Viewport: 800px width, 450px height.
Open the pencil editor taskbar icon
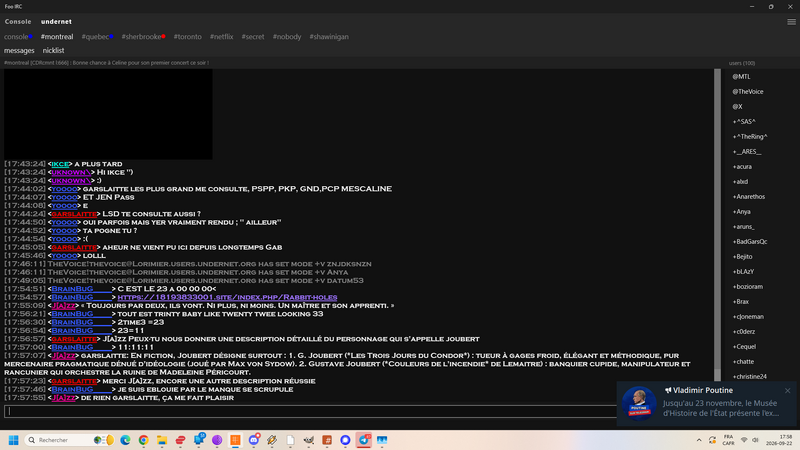tap(272, 440)
